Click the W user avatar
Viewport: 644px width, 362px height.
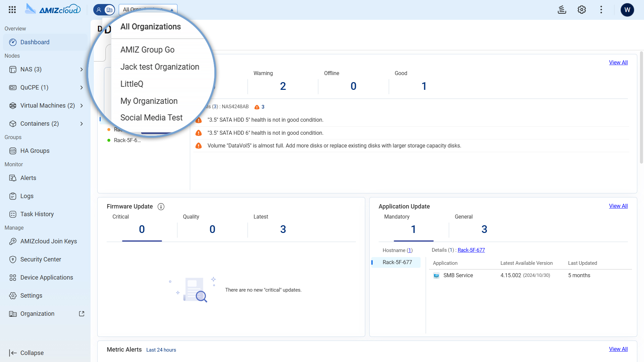tap(627, 10)
